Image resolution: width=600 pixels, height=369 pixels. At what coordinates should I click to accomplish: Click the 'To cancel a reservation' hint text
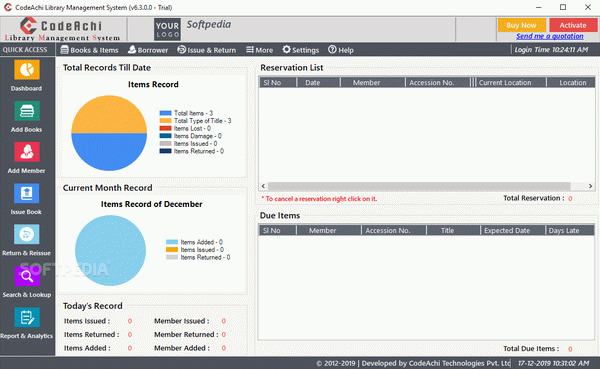pos(319,199)
